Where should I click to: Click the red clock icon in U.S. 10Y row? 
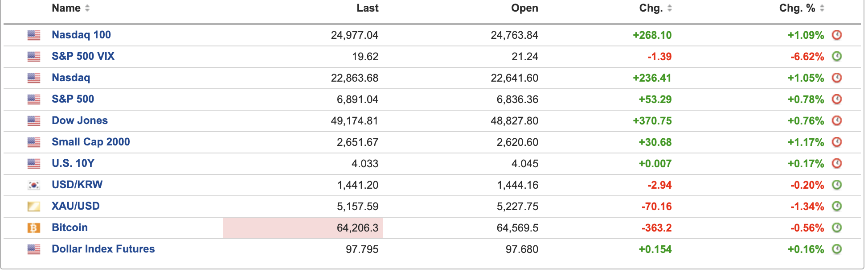click(x=837, y=163)
